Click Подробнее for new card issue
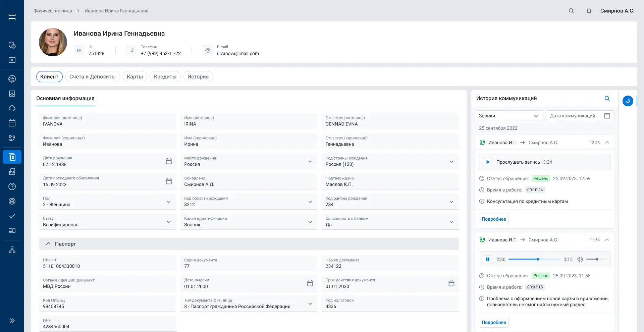 pos(494,322)
